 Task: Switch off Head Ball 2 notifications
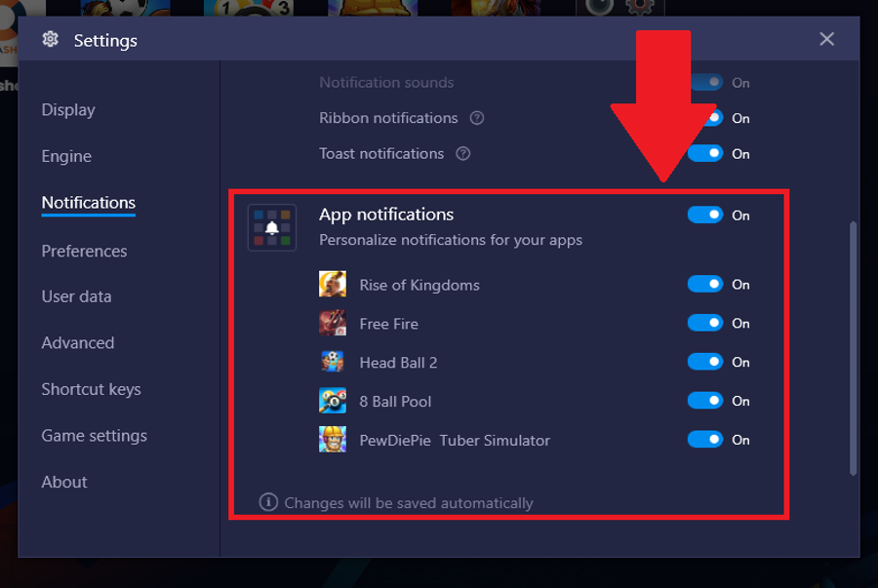pyautogui.click(x=705, y=362)
